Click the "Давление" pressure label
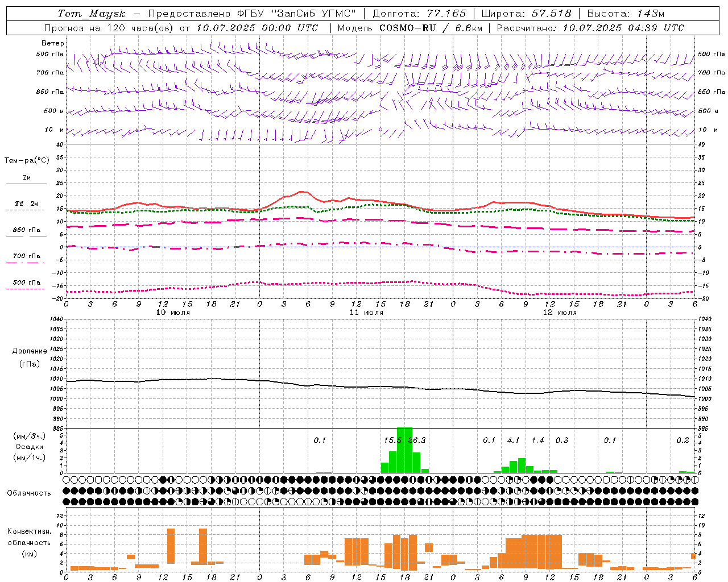 click(x=30, y=351)
